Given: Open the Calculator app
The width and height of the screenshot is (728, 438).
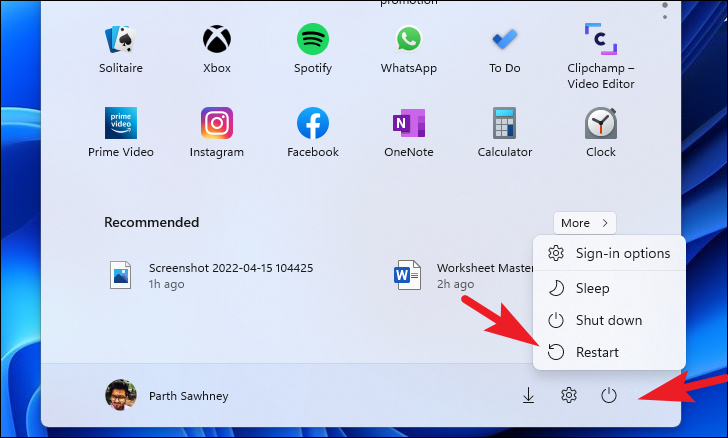Looking at the screenshot, I should click(x=505, y=132).
